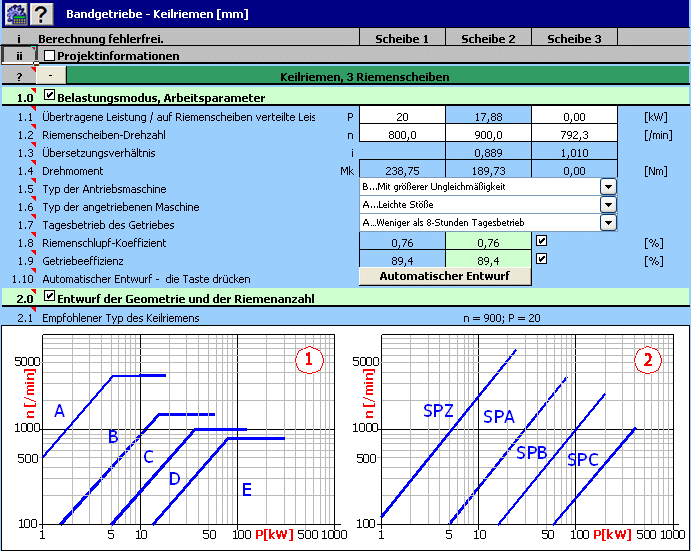This screenshot has height=551, width=691.
Task: Click the '?' help cell beside Keilriemen header
Action: coord(19,76)
